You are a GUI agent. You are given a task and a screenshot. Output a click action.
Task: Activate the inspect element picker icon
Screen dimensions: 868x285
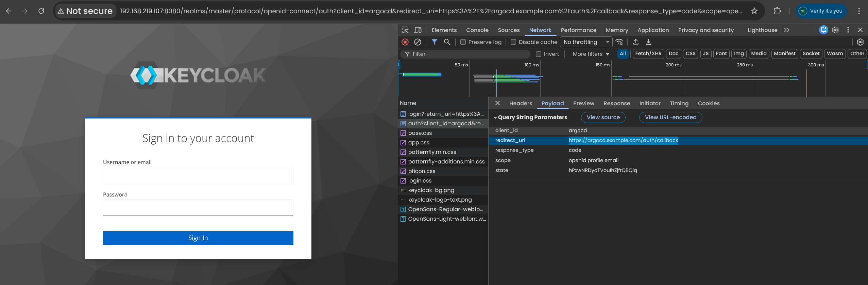(x=405, y=30)
